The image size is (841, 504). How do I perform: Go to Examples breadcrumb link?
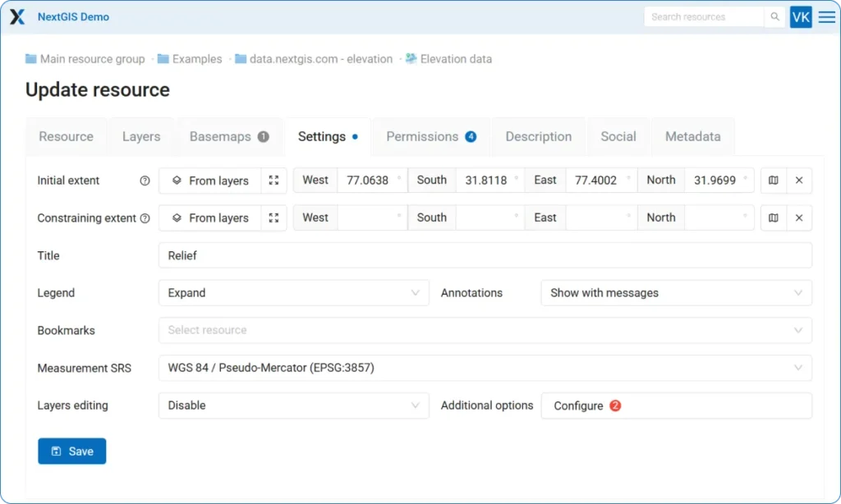(197, 59)
